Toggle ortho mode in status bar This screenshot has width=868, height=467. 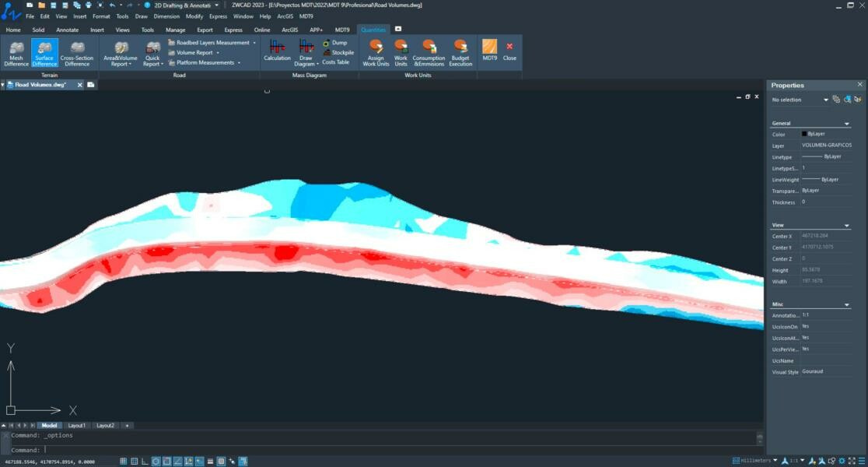145,462
